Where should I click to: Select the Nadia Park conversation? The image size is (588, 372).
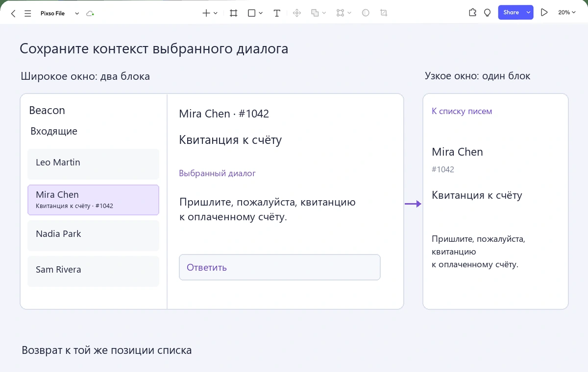click(93, 235)
